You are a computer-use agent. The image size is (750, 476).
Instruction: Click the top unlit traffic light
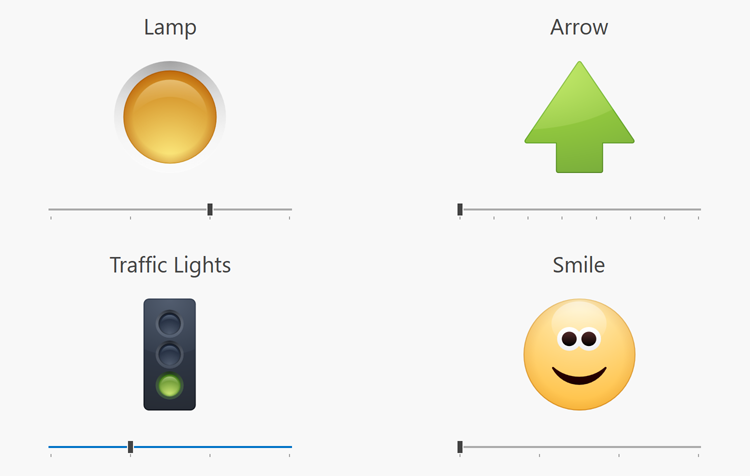tap(170, 322)
